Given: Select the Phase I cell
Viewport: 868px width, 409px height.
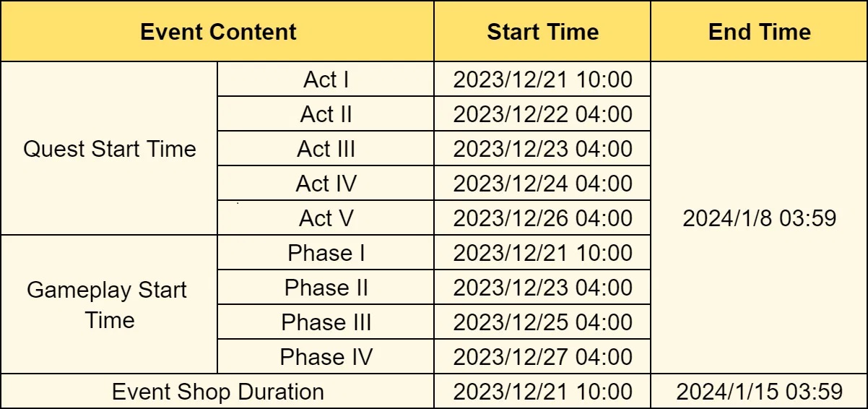Looking at the screenshot, I should point(326,253).
